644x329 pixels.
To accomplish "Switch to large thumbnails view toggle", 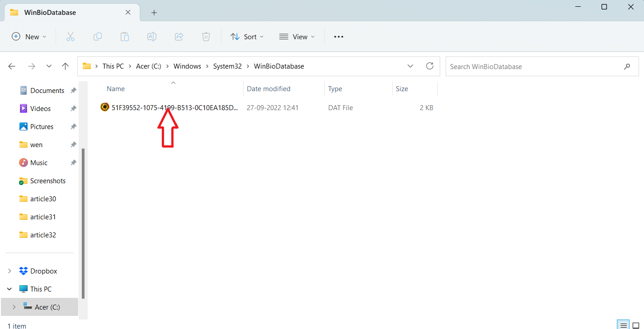I will tap(636, 325).
